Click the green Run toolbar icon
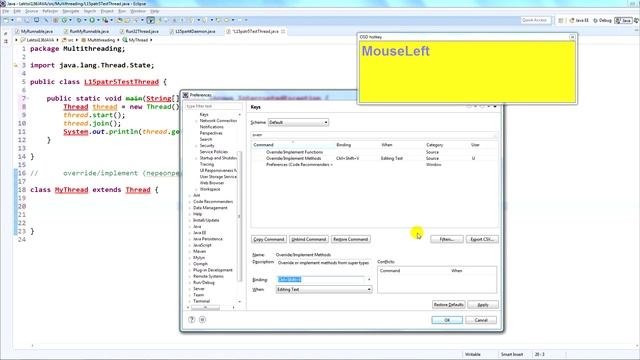Viewport: 640px width, 360px height. coord(92,20)
